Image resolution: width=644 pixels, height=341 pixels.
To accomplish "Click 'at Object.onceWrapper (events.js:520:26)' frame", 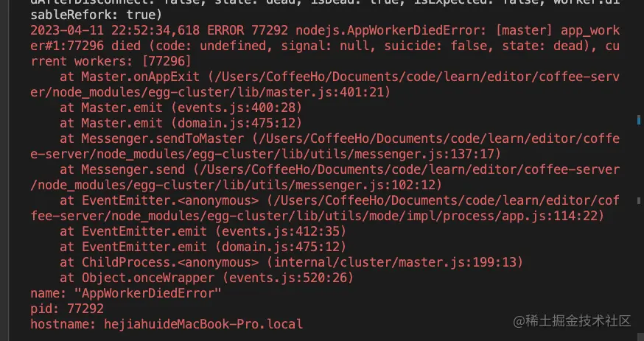I will pos(206,278).
